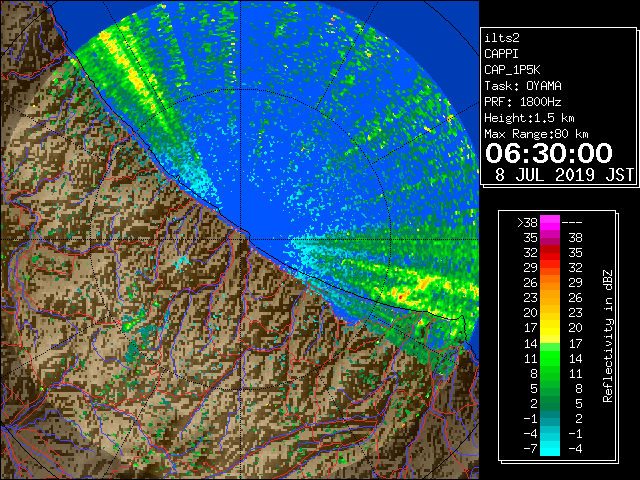Click the CAPPI product label
The width and height of the screenshot is (640, 480).
click(501, 54)
